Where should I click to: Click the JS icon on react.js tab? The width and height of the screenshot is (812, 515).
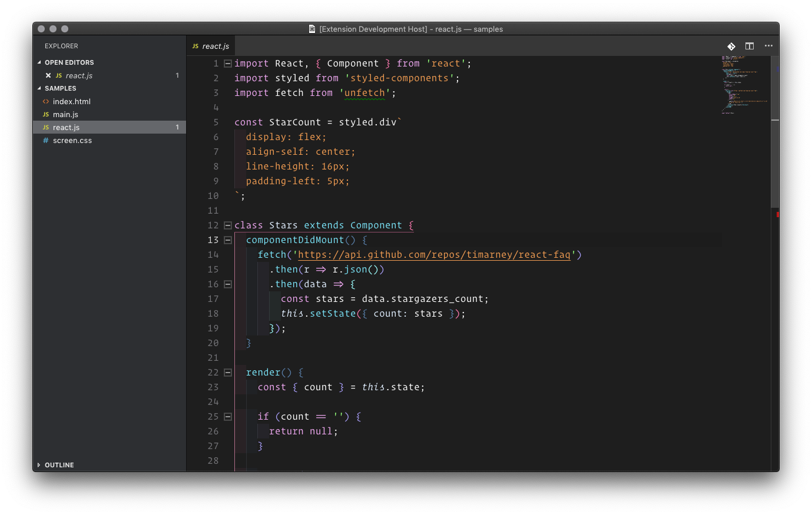[195, 46]
